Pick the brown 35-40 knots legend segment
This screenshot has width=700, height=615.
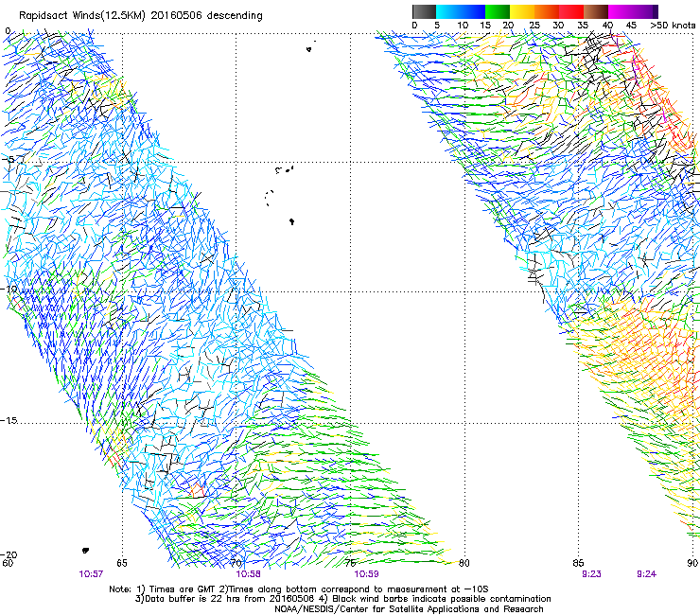(596, 11)
